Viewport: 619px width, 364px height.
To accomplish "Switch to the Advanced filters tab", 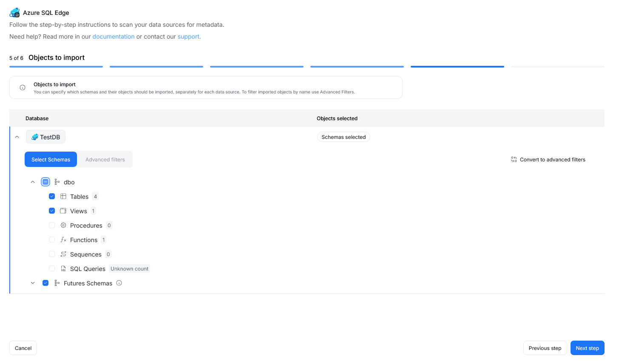I will click(x=105, y=159).
